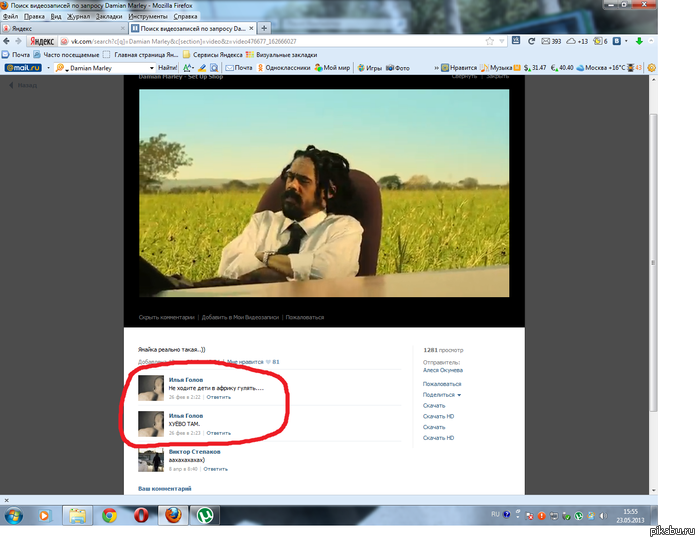Open Визуальные закладки bookmark

coord(281,54)
